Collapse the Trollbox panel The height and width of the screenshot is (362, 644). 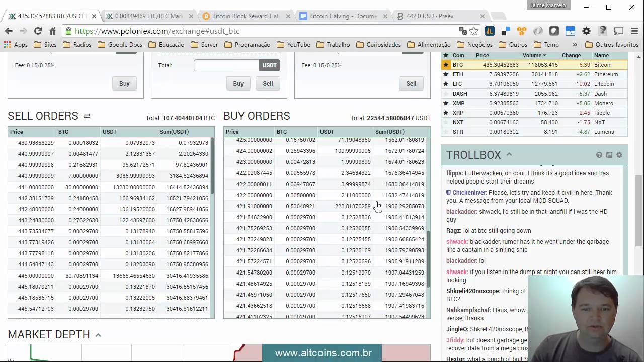(509, 154)
